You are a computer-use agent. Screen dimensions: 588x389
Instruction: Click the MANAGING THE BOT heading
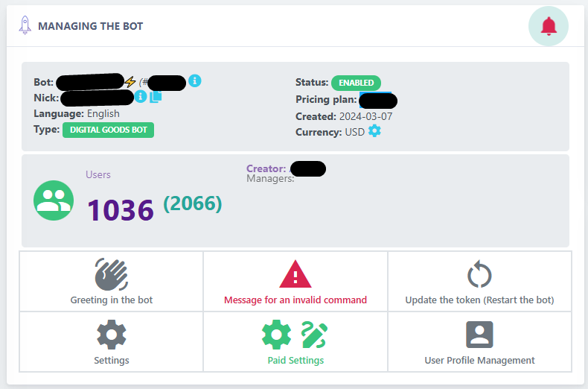coord(90,26)
